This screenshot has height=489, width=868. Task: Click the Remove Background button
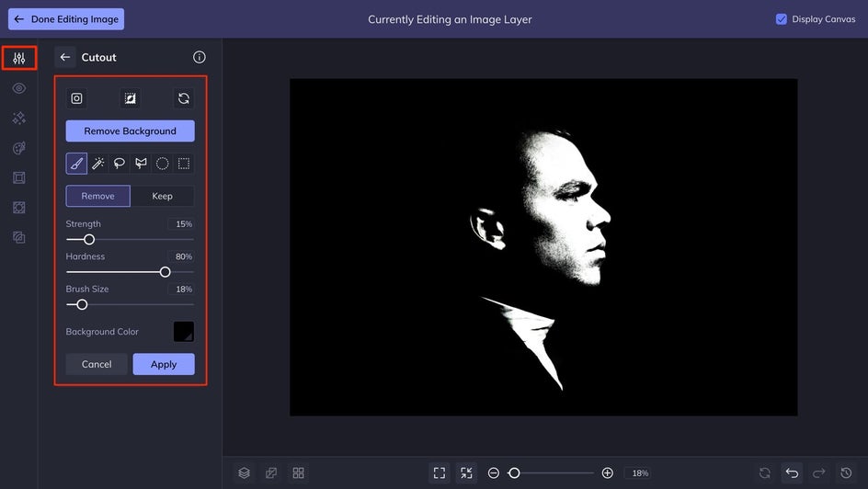[x=130, y=131]
